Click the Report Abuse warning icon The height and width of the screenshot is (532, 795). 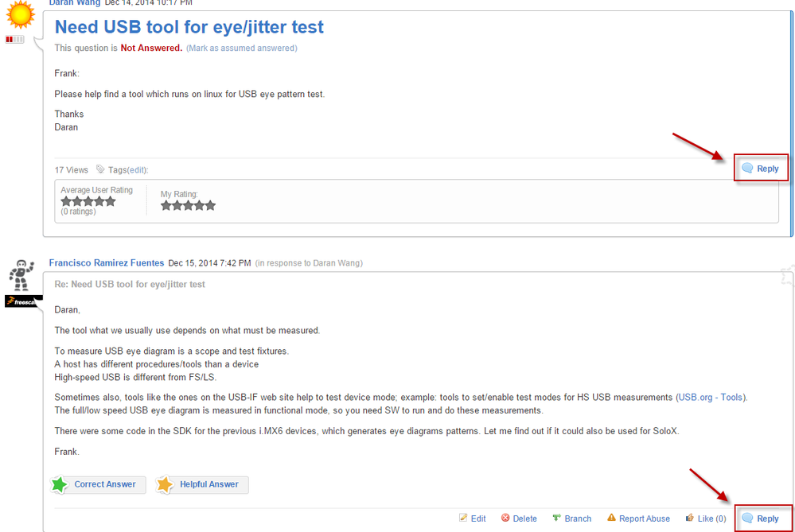611,518
